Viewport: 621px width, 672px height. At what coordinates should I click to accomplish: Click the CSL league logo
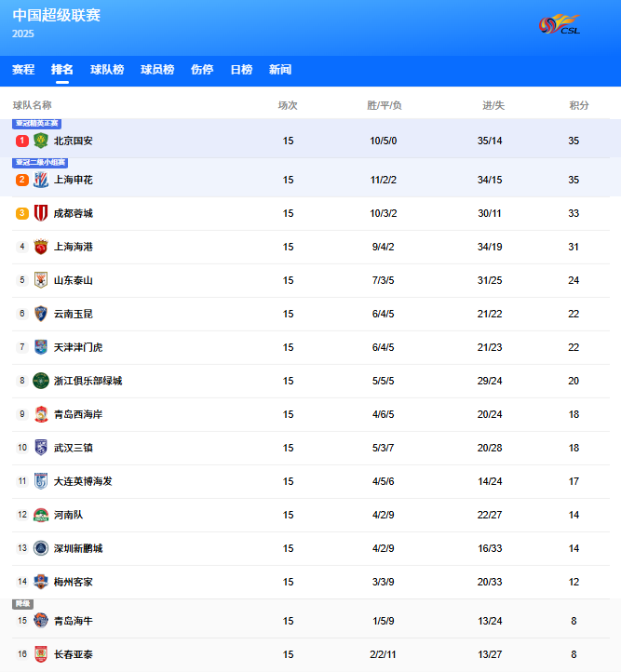click(560, 24)
